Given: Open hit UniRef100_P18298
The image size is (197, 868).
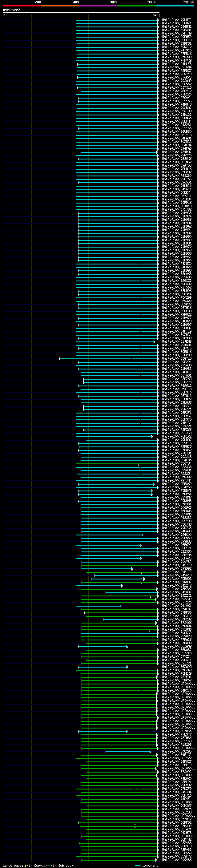Looking at the screenshot, I should point(177,745).
